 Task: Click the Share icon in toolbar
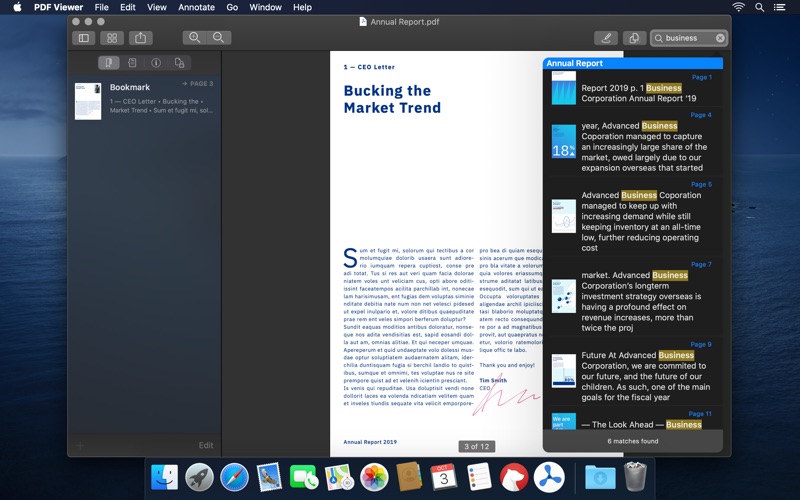click(141, 38)
